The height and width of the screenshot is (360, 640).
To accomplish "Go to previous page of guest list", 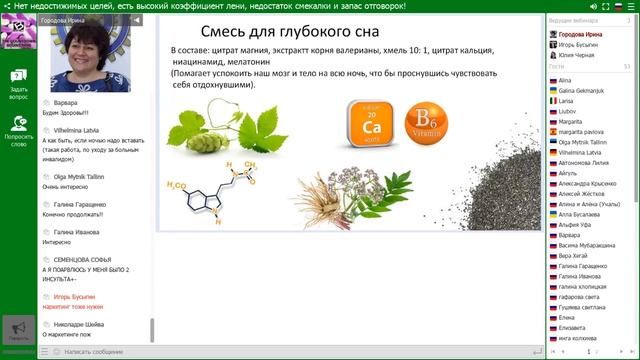I will pyautogui.click(x=563, y=351).
